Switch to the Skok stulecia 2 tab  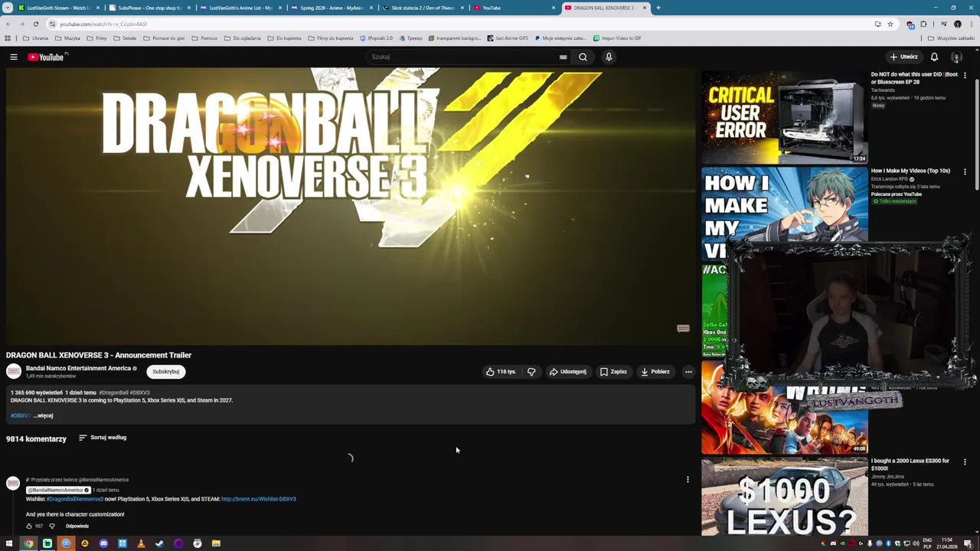click(423, 8)
